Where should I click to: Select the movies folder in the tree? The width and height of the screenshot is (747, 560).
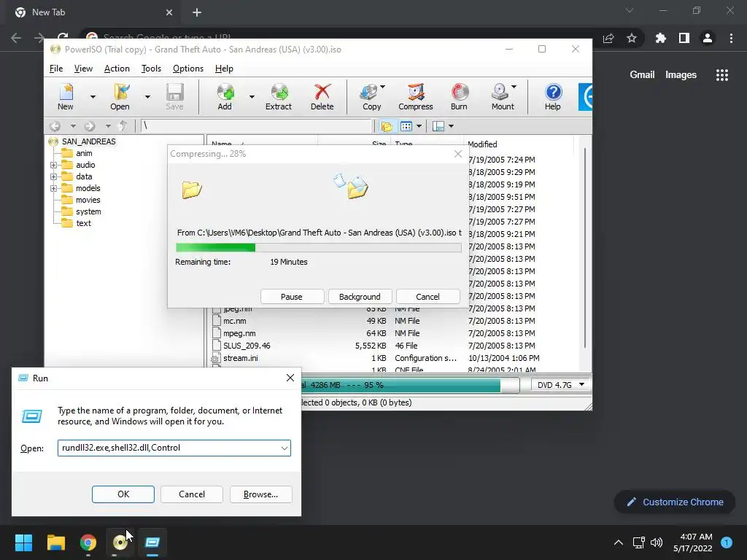[88, 200]
